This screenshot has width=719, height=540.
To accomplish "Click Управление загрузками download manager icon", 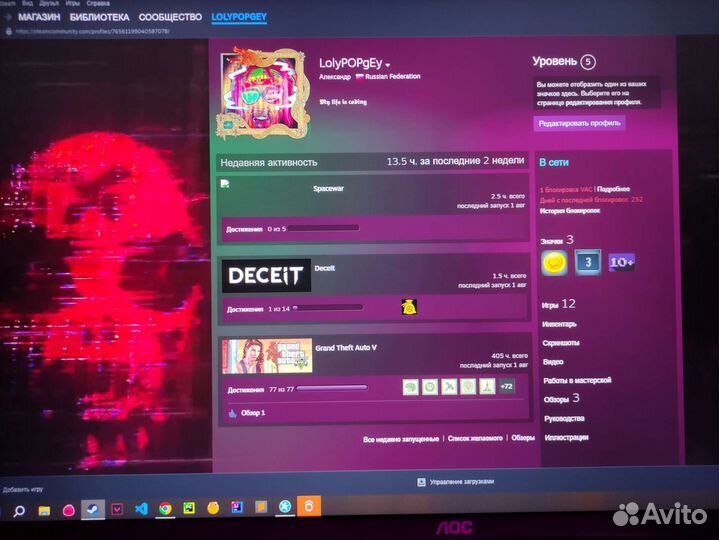I will click(421, 482).
